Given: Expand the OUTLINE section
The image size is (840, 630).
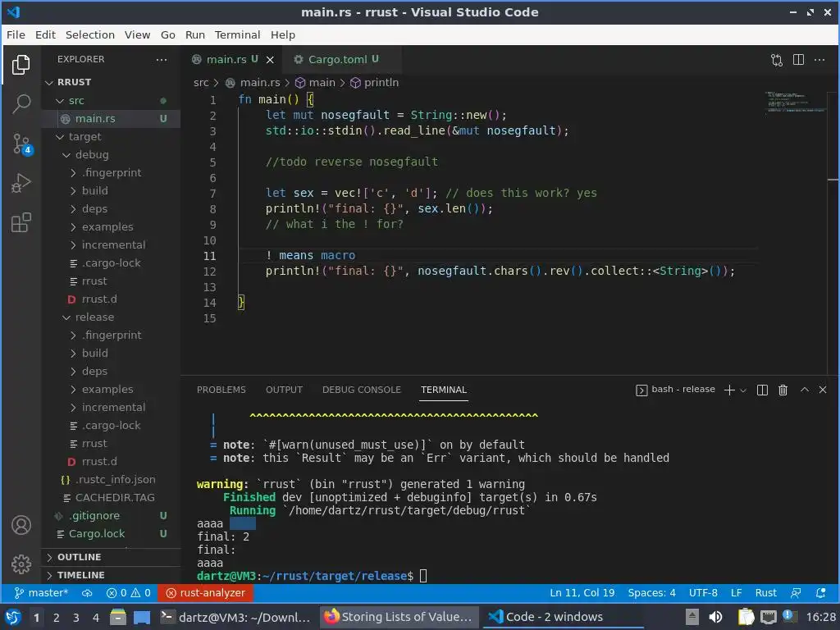Looking at the screenshot, I should coord(111,557).
